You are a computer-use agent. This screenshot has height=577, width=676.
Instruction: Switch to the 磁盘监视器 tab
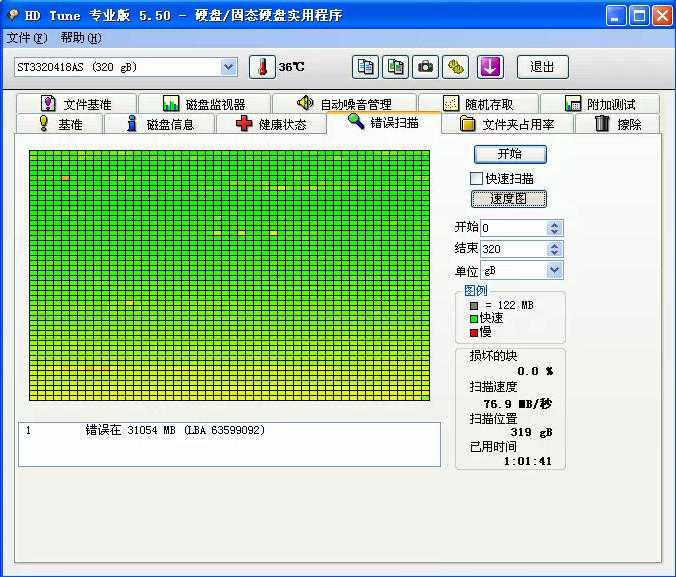[204, 104]
